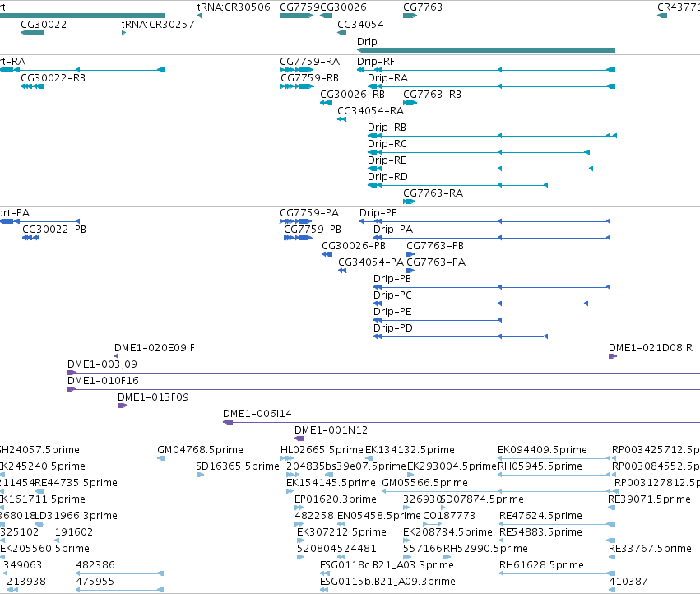Select the GM04768.5prime EST label
The width and height of the screenshot is (700, 594).
(x=200, y=450)
